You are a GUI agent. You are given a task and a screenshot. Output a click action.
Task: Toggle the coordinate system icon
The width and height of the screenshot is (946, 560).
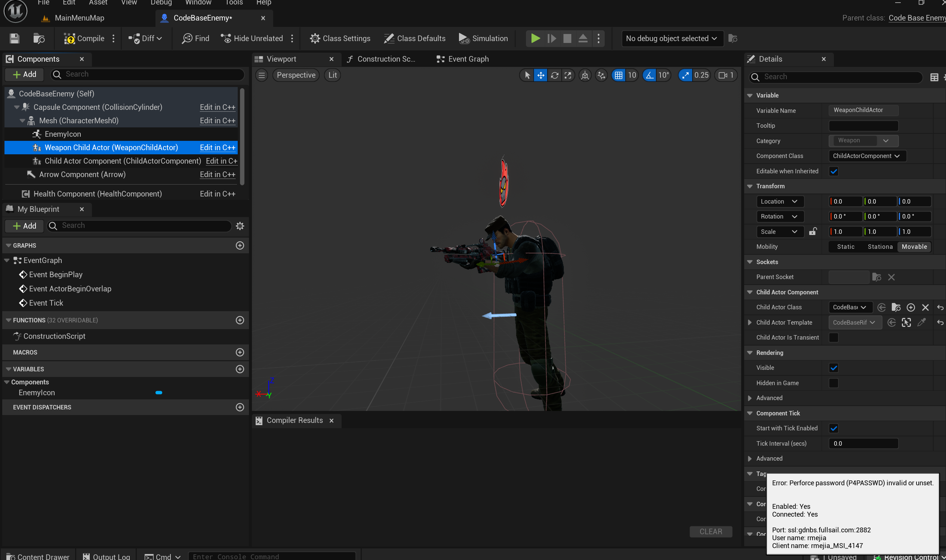[585, 75]
